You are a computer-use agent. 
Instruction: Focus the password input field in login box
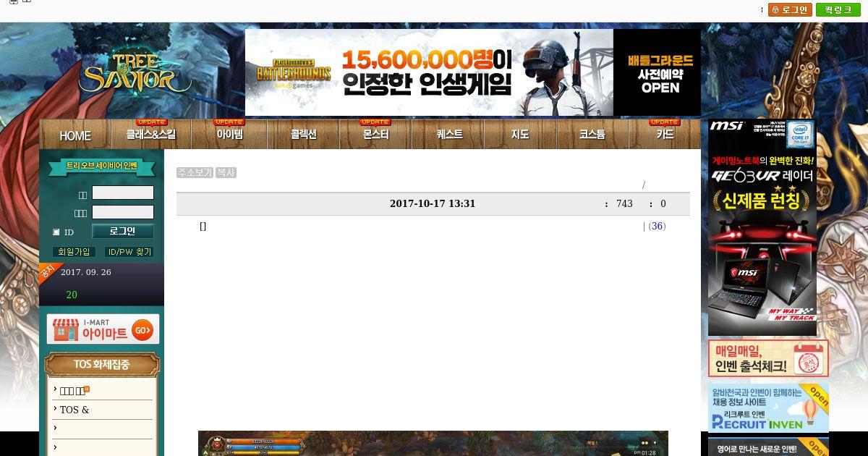click(123, 212)
